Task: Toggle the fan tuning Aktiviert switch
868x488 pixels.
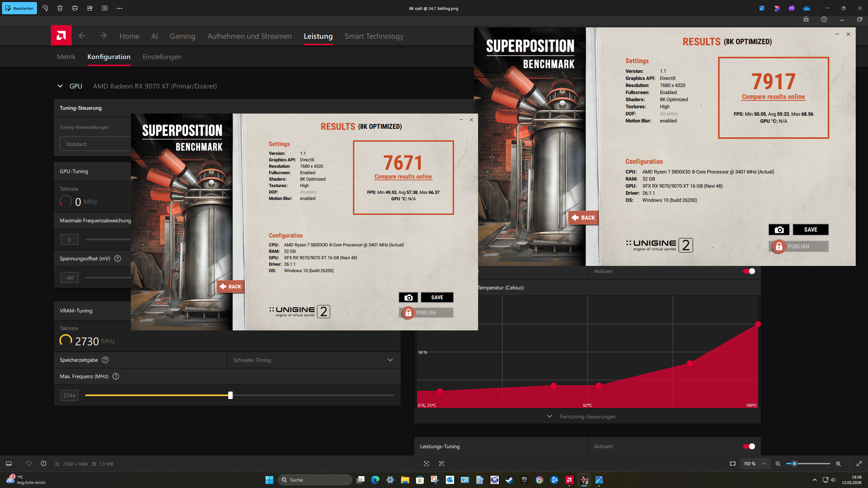Action: (749, 271)
